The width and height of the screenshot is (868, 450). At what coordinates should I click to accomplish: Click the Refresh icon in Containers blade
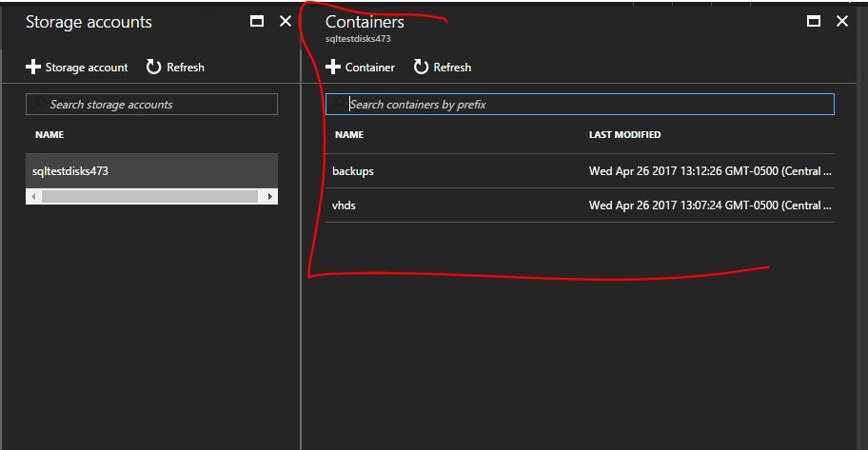421,68
